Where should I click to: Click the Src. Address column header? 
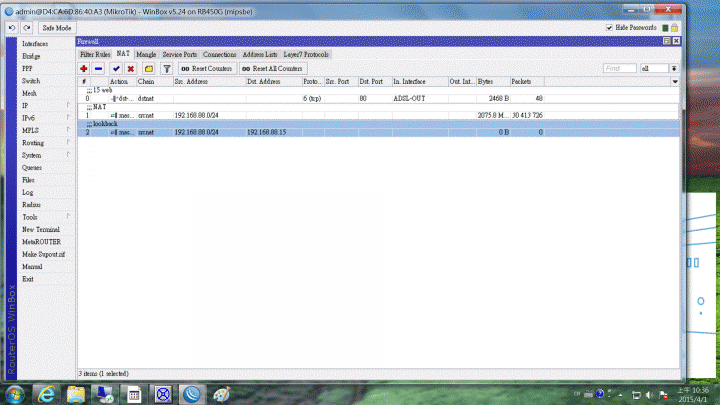coord(209,82)
